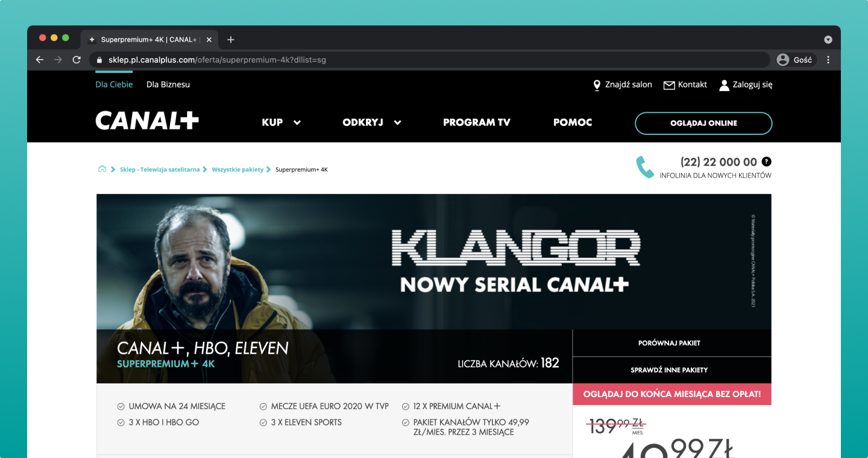The width and height of the screenshot is (868, 458).
Task: Click the Kontakt envelope icon
Action: click(669, 85)
